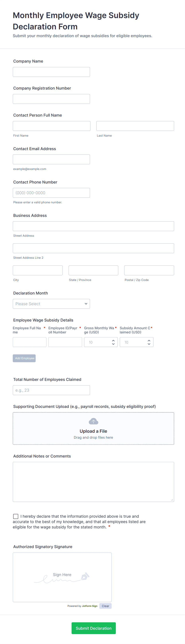The height and width of the screenshot is (644, 185).
Task: Clear the signature with Clear button
Action: click(105, 606)
